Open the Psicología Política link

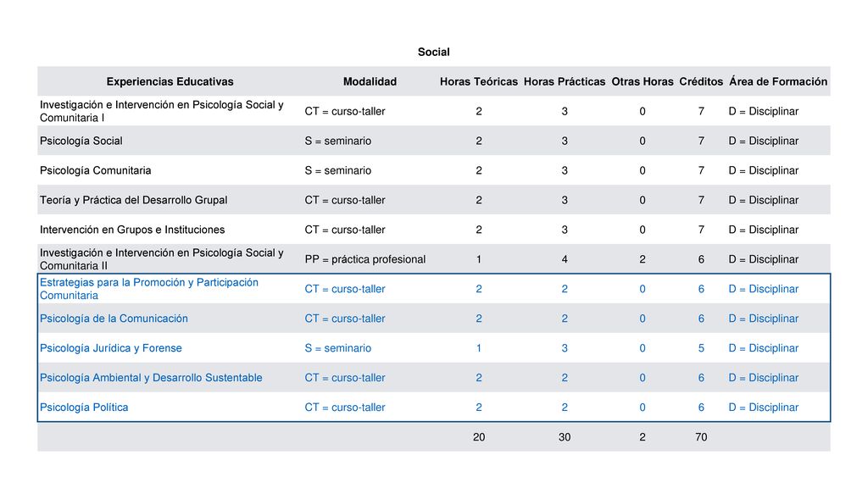[x=84, y=408]
